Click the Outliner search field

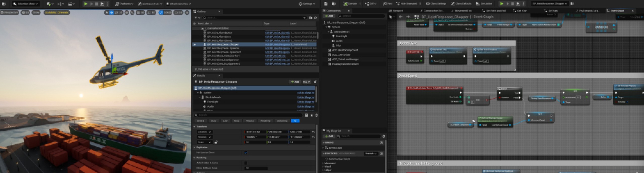[x=255, y=18]
